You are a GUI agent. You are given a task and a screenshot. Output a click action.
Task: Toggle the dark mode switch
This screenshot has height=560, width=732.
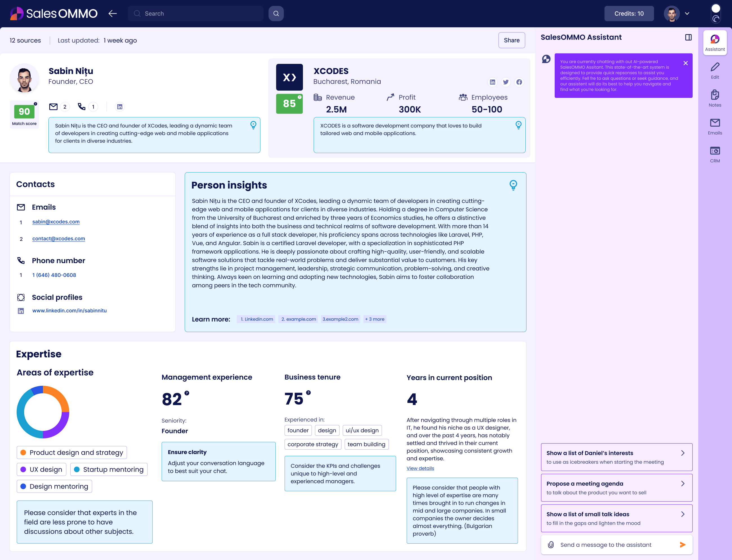tap(716, 14)
